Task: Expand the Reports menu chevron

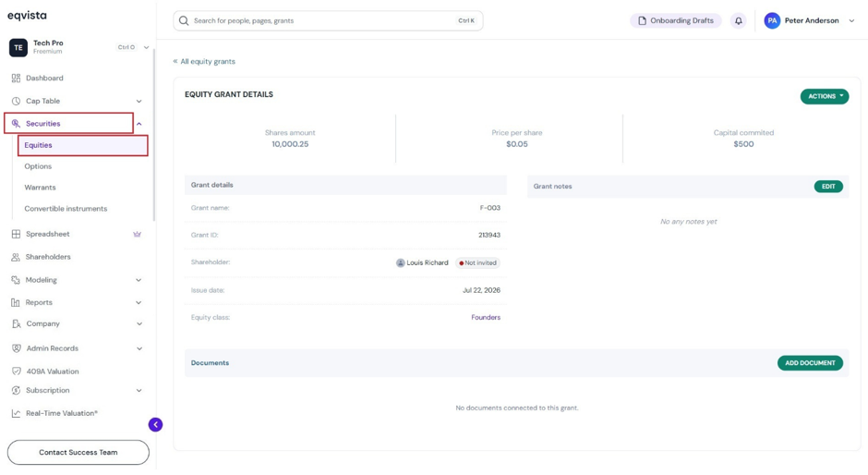Action: tap(139, 302)
